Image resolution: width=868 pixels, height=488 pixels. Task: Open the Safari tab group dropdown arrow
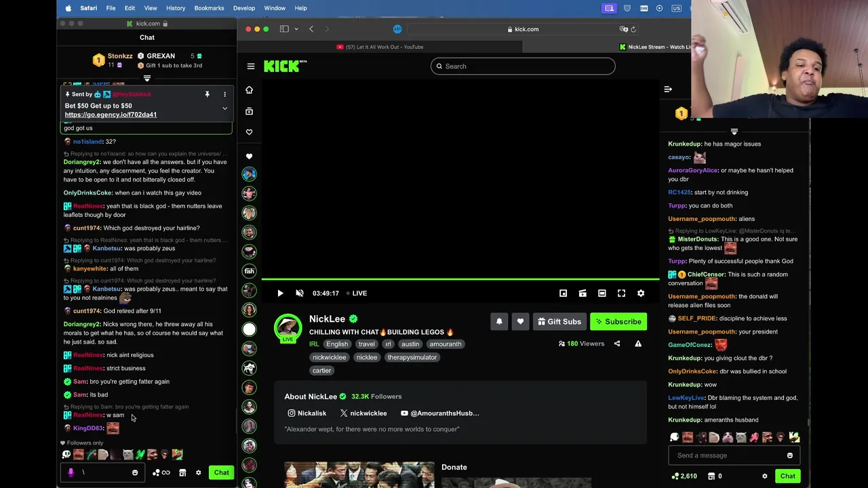[296, 29]
